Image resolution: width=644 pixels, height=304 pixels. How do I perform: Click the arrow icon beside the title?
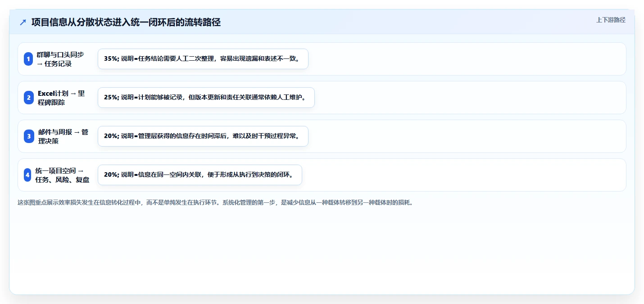(23, 22)
